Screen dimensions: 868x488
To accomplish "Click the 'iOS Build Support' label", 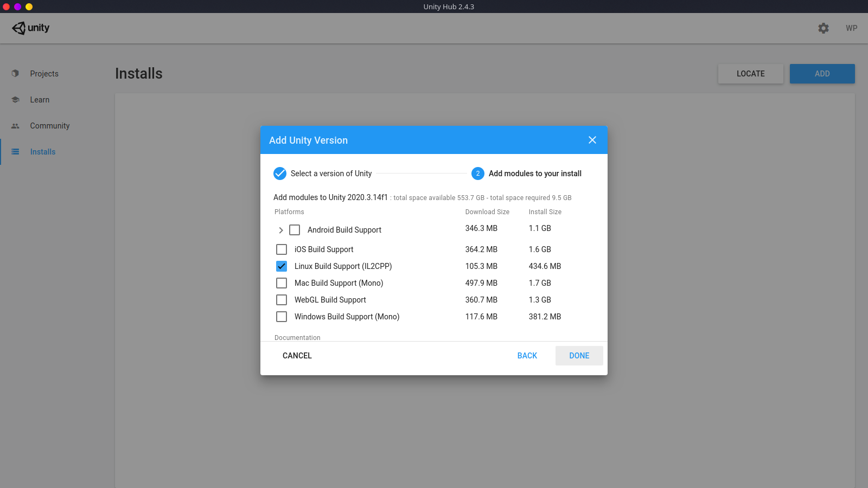I will (324, 249).
